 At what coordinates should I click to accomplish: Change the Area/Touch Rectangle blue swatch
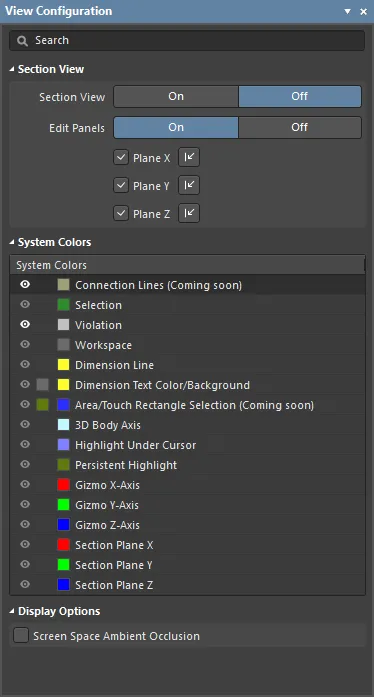tap(64, 405)
